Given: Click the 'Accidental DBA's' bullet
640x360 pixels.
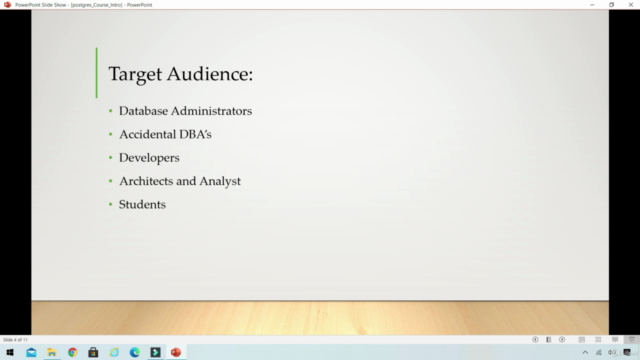Looking at the screenshot, I should (x=165, y=134).
